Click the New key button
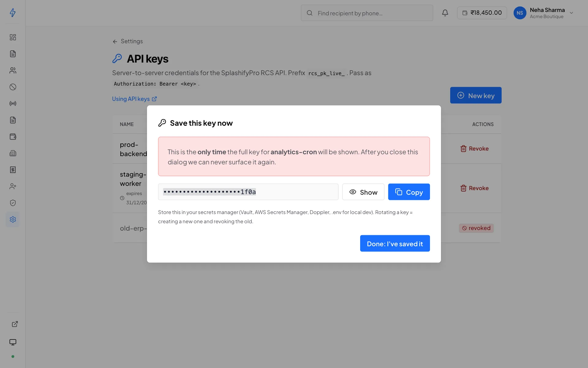 click(x=476, y=95)
